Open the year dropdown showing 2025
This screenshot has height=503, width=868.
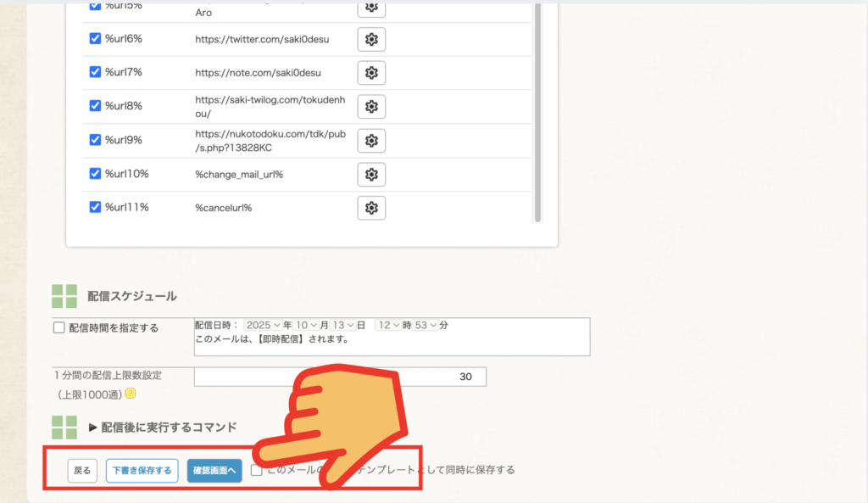[263, 325]
